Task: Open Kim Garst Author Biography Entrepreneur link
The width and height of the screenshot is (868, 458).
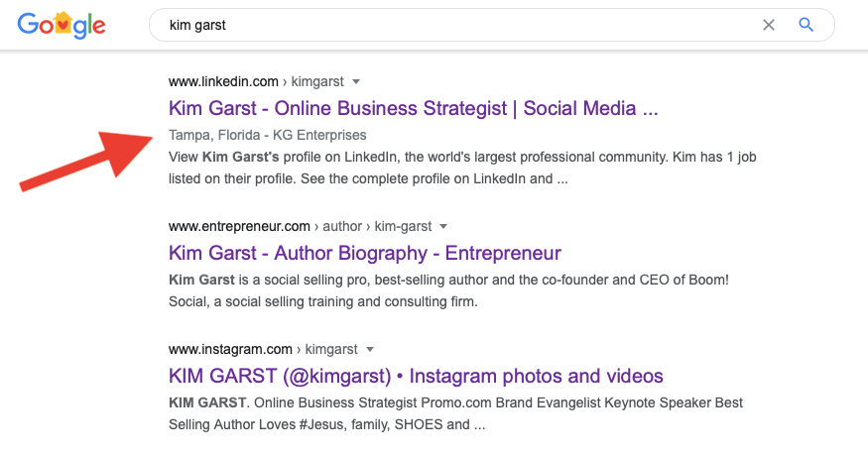Action: 365,254
